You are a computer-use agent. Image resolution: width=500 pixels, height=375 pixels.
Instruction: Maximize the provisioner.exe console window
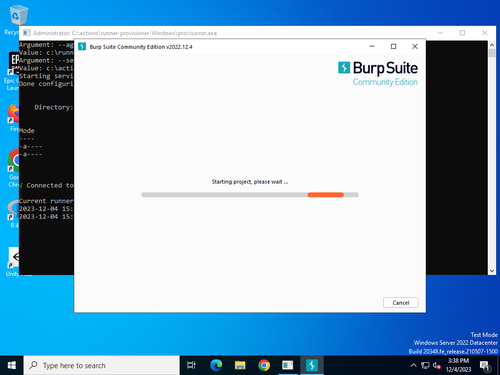462,33
